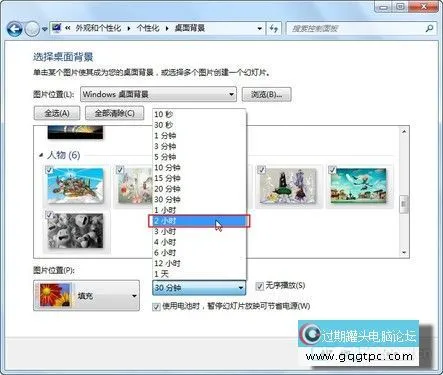Click the wallpaper list scroll up arrow
Screen dimensions: 443x375
tap(404, 132)
